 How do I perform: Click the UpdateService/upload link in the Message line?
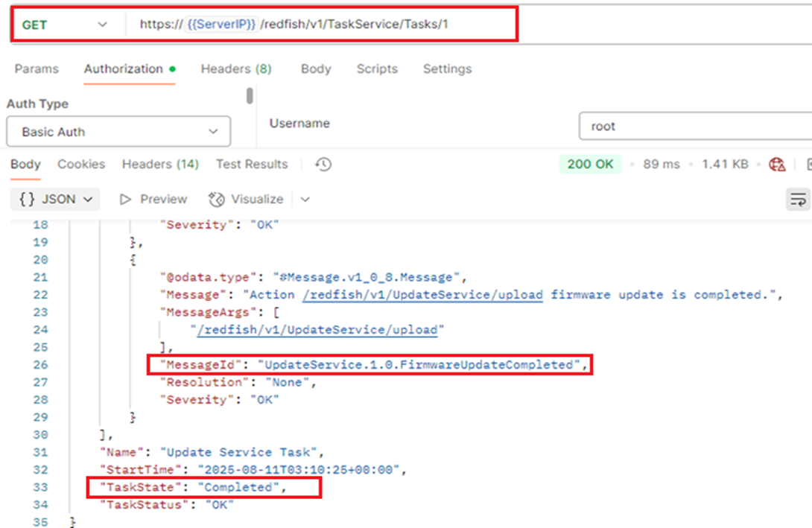(x=423, y=295)
